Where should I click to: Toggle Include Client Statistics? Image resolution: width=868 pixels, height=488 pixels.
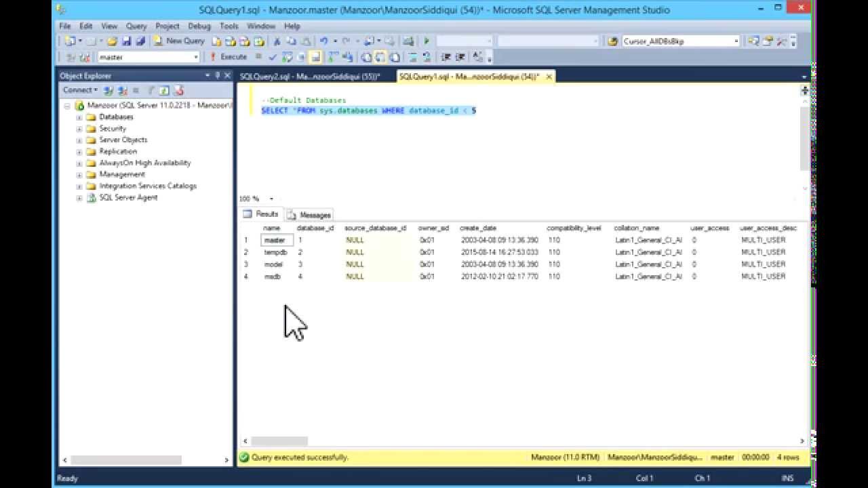348,57
